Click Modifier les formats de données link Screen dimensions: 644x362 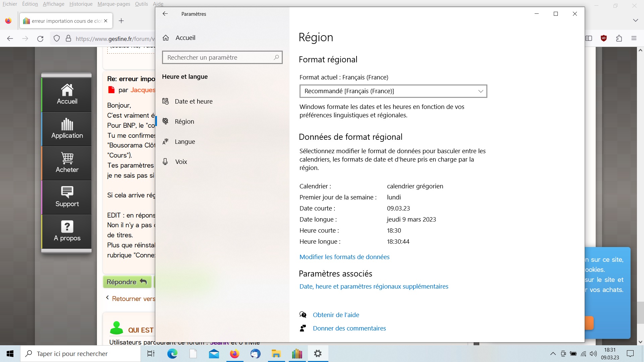[x=344, y=257]
